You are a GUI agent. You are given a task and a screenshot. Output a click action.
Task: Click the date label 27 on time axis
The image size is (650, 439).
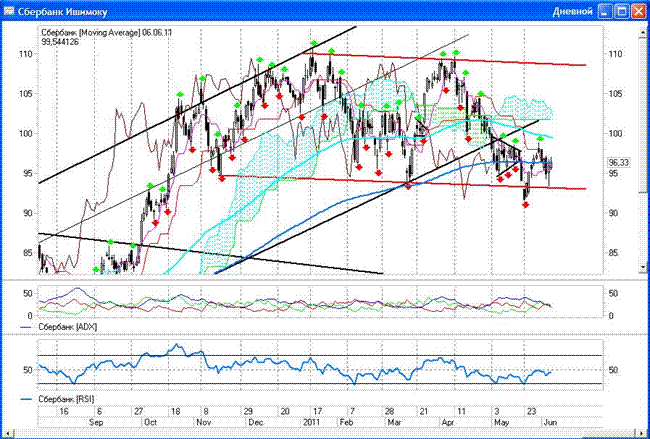click(139, 412)
